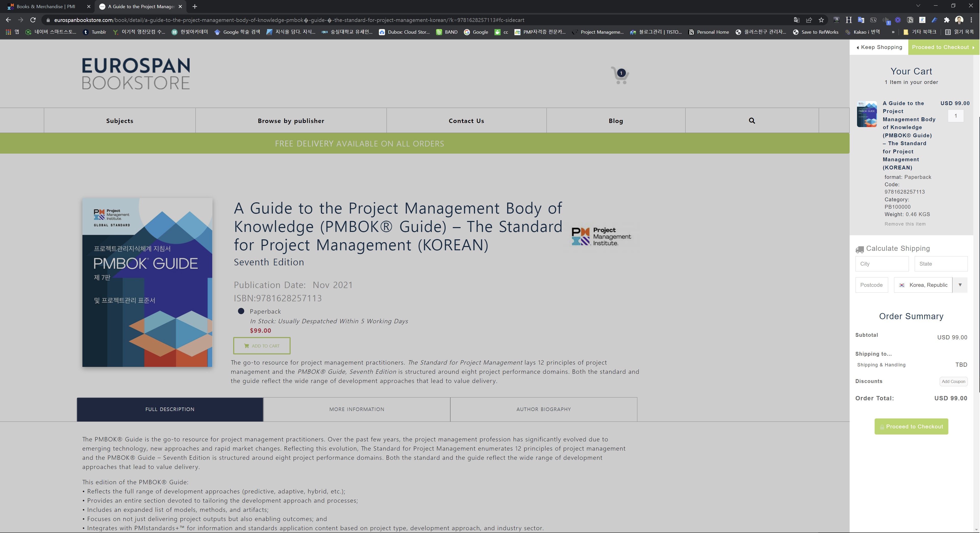
Task: Bookmark this page with the star icon
Action: [x=821, y=20]
